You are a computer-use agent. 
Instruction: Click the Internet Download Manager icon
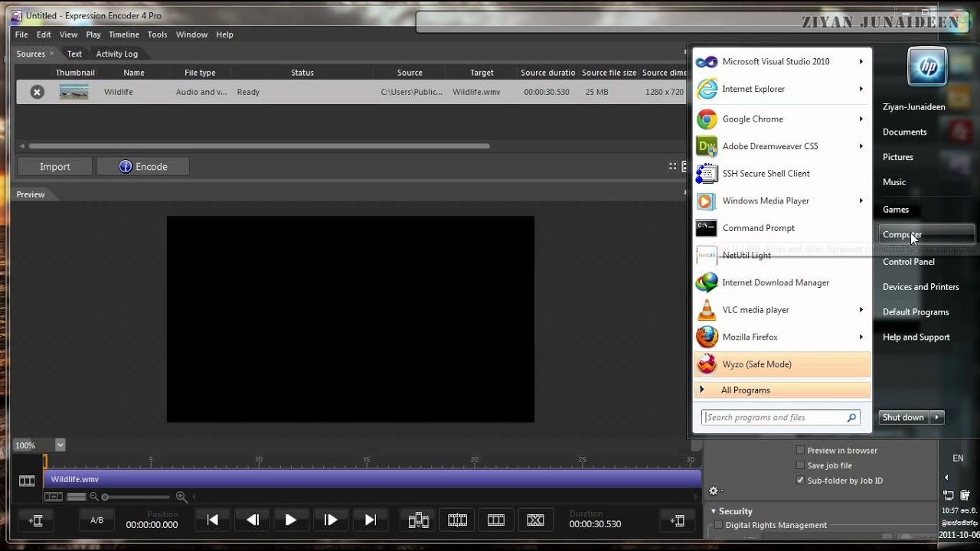[707, 282]
